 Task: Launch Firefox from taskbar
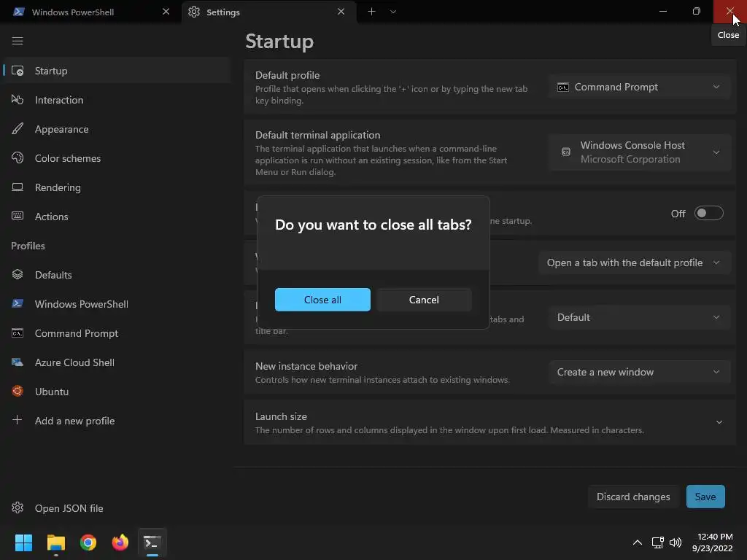coord(120,542)
